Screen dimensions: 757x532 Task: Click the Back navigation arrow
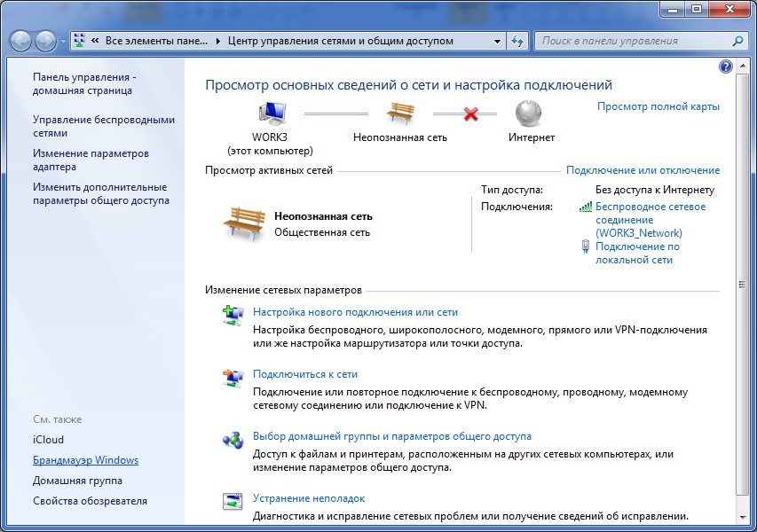coord(20,41)
